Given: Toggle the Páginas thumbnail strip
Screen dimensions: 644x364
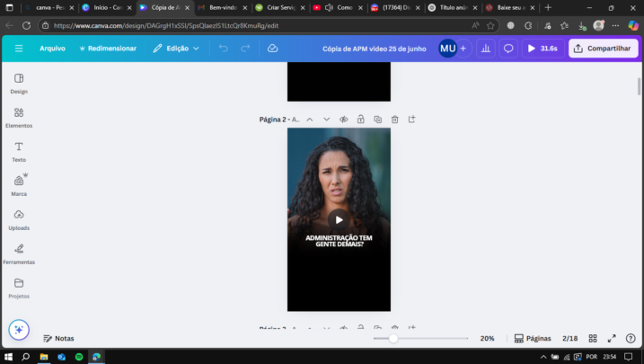Looking at the screenshot, I should tap(533, 338).
